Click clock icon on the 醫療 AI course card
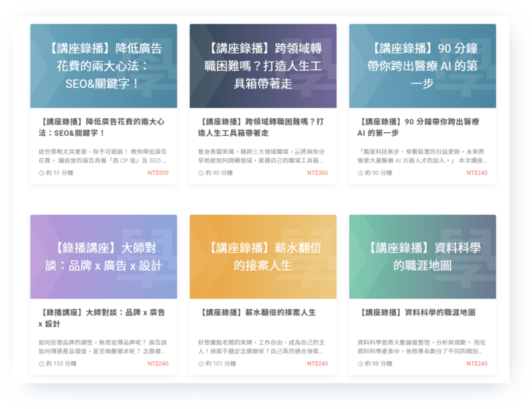 pos(361,173)
